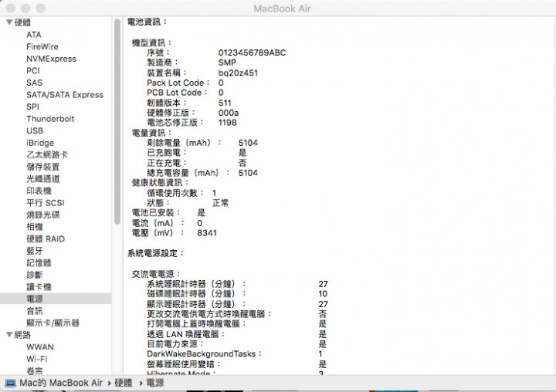Image resolution: width=556 pixels, height=392 pixels.
Task: Click the 電池資訊 heading
Action: click(x=147, y=22)
